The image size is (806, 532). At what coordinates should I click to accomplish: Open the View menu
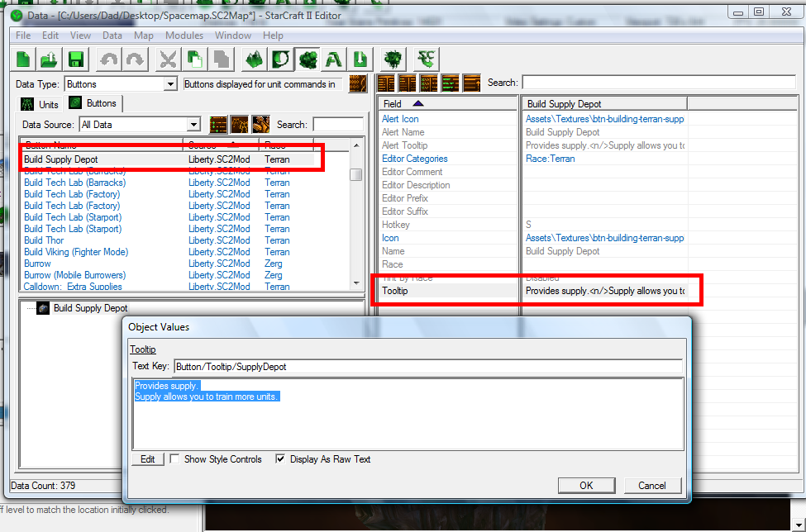(81, 36)
